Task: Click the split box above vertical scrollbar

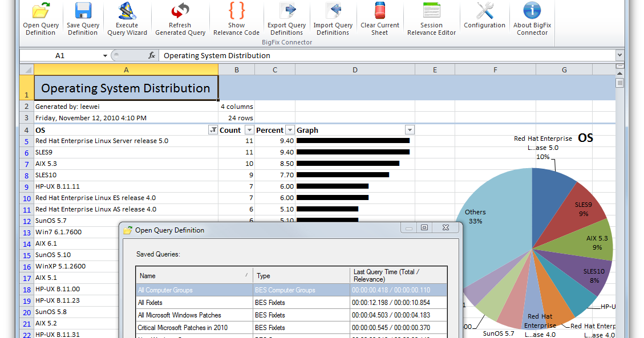Action: point(620,66)
